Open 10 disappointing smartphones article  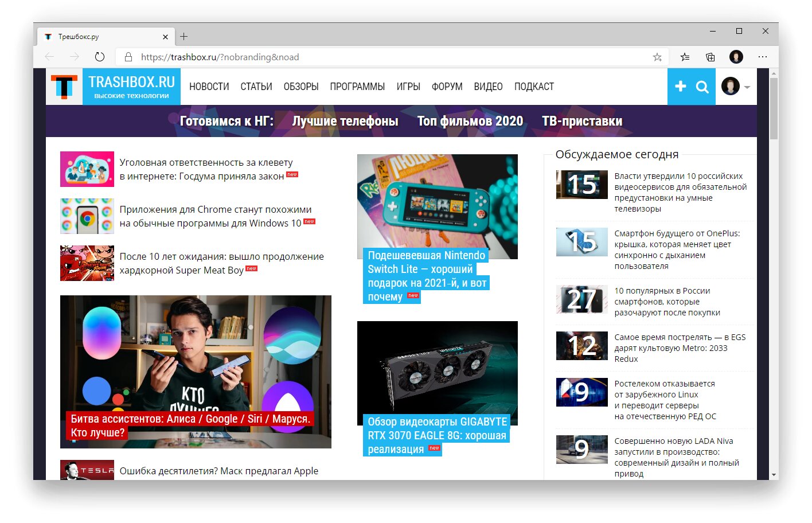[667, 302]
